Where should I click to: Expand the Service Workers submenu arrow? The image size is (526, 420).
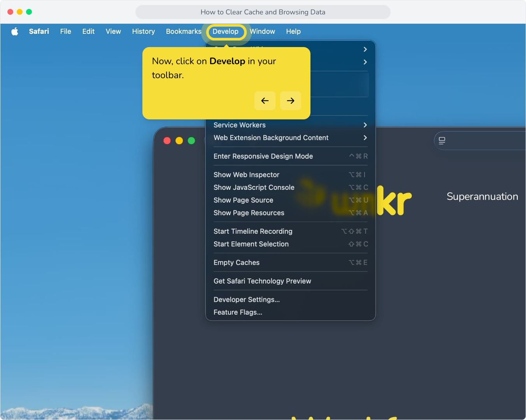(x=365, y=125)
